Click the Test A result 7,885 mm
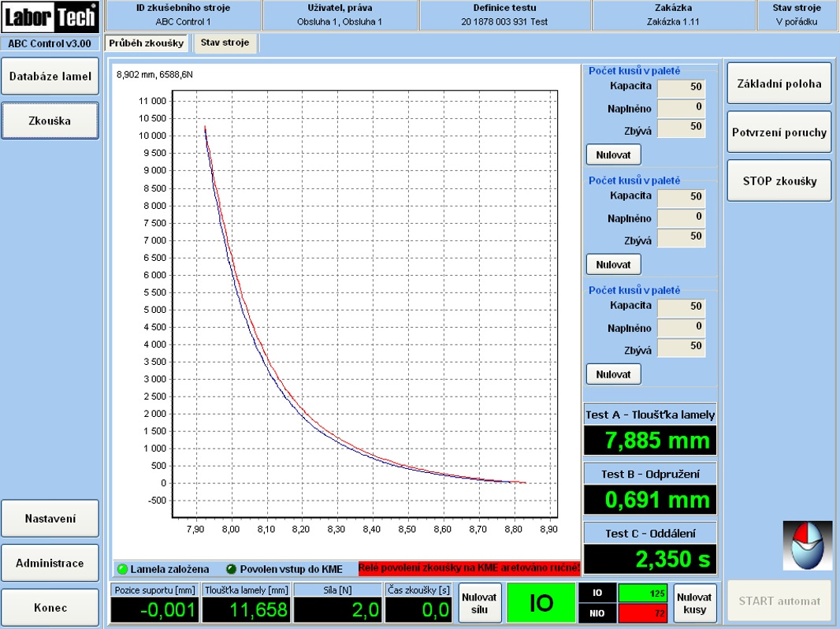The image size is (840, 629). pos(650,441)
